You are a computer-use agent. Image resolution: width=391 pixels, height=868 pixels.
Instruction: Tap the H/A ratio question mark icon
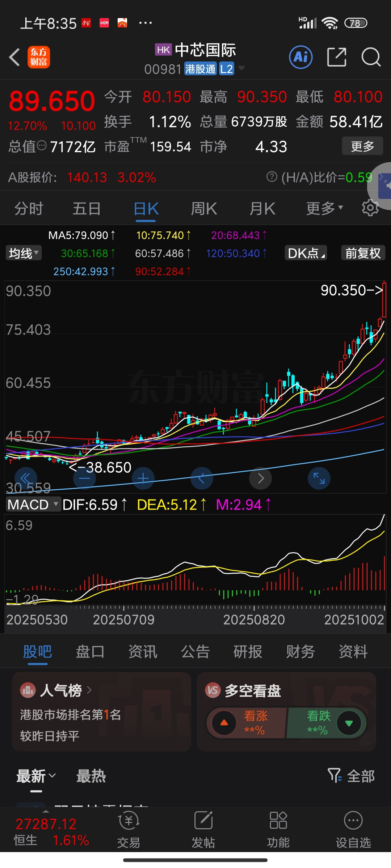click(x=272, y=177)
